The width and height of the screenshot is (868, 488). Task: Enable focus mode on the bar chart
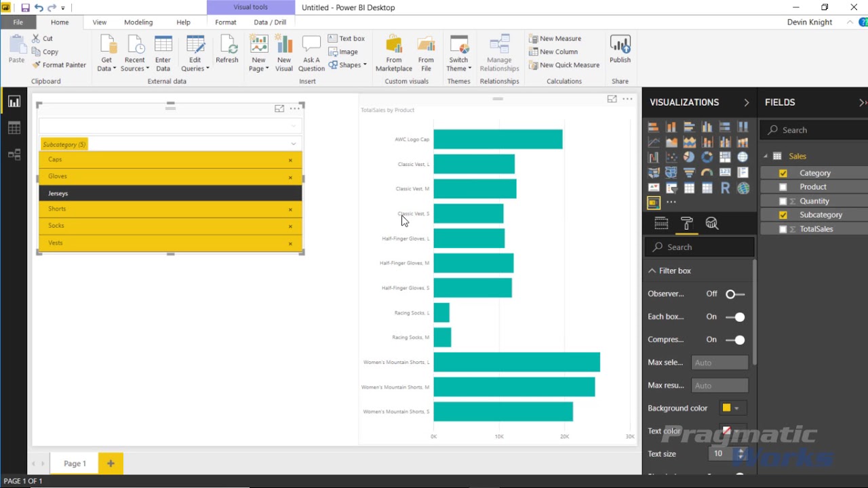click(612, 99)
